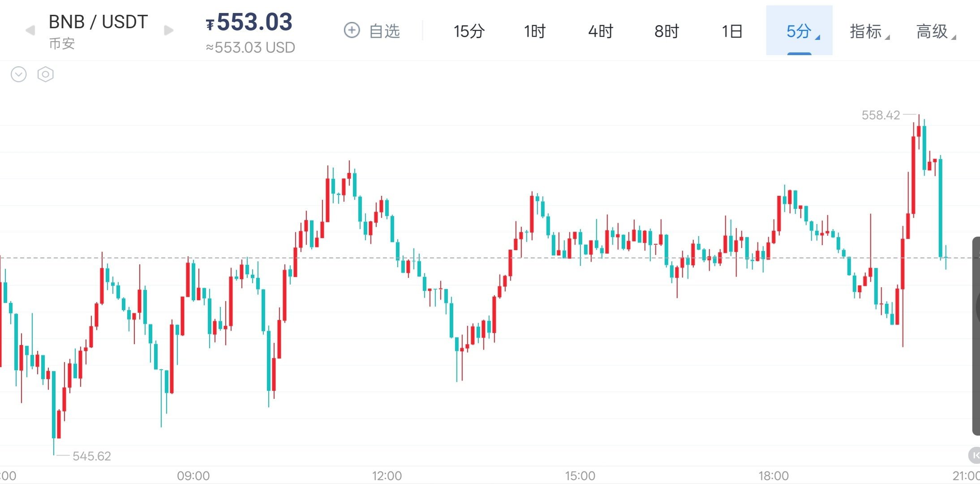The height and width of the screenshot is (484, 980).
Task: Click the 545.62 low price label
Action: [x=91, y=456]
